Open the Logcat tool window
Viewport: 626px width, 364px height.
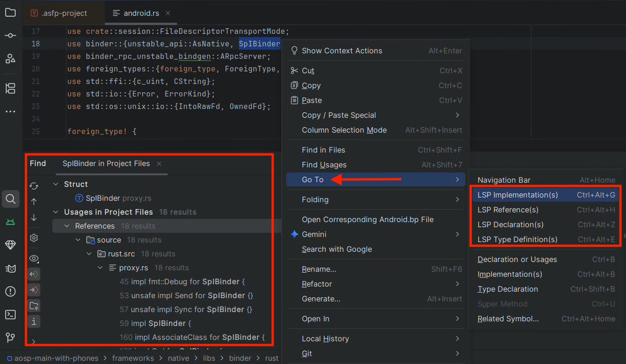tap(10, 222)
